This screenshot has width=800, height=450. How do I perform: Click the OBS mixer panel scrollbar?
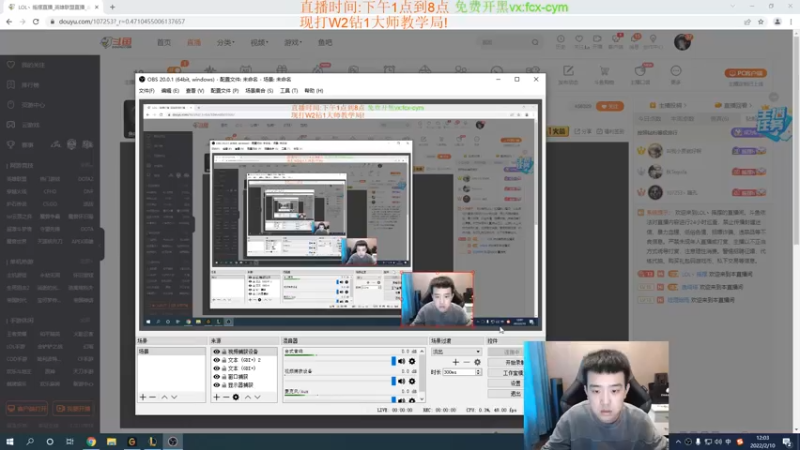[422, 375]
